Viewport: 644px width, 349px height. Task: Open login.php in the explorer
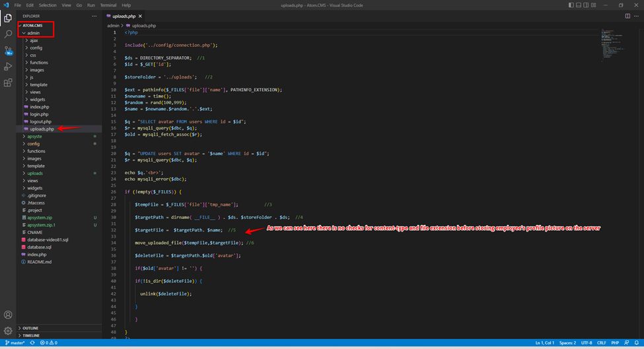click(x=59, y=114)
